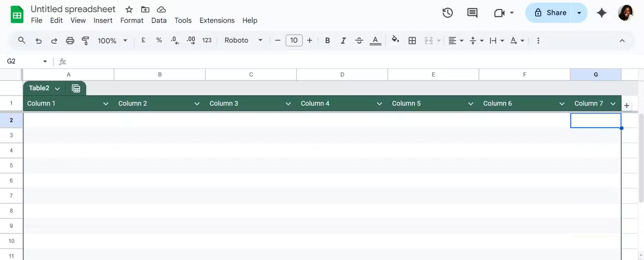Open the fill color paint bucket
The width and height of the screenshot is (644, 260).
[x=395, y=39]
